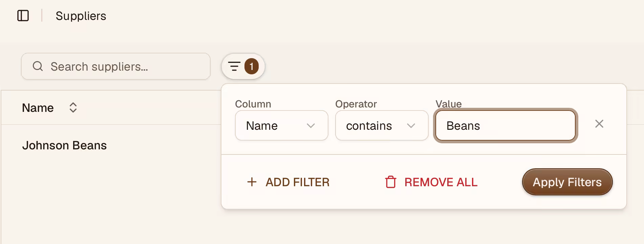Focus the Value field containing Beans
This screenshot has height=244, width=644.
click(505, 125)
